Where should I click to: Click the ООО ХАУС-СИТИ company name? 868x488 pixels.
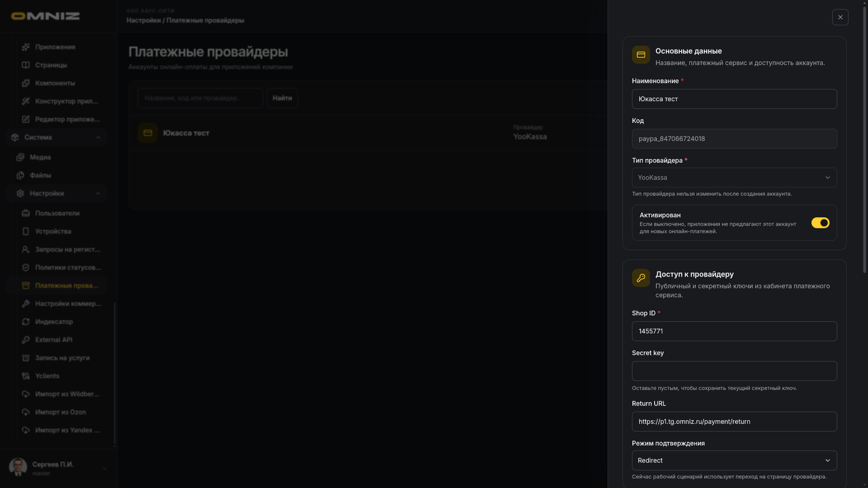coord(150,11)
